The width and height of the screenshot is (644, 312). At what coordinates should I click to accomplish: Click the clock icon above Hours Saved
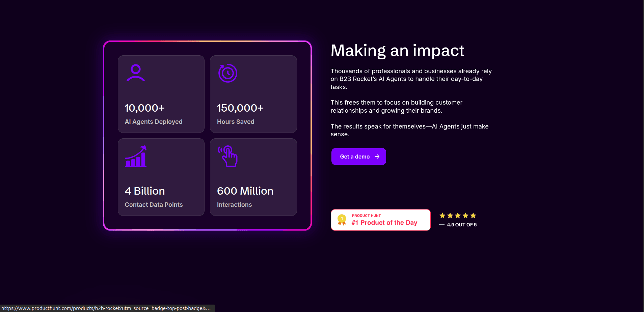coord(228,73)
